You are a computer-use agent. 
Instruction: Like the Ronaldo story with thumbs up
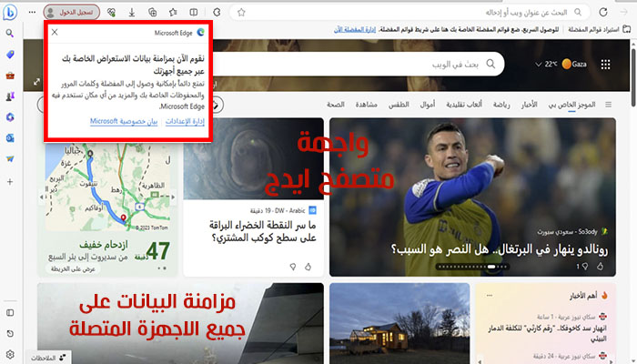click(600, 266)
